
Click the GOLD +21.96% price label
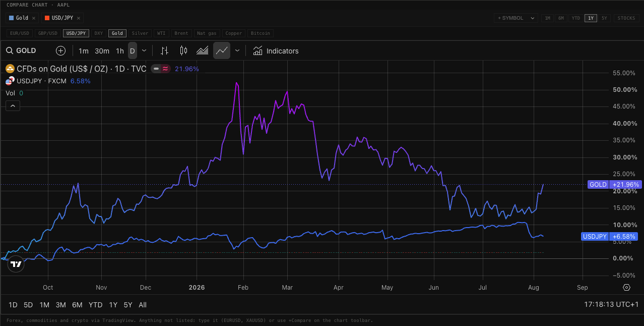click(x=614, y=185)
